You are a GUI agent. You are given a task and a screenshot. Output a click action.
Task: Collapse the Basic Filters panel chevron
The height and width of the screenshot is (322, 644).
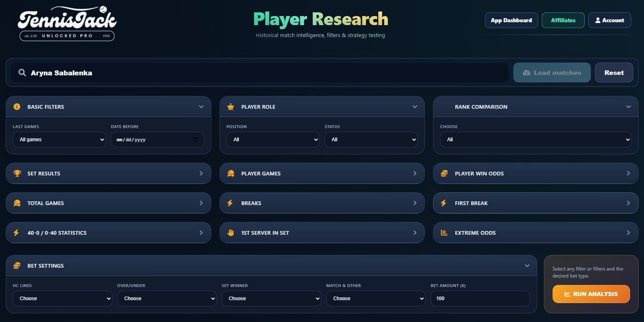pos(201,107)
